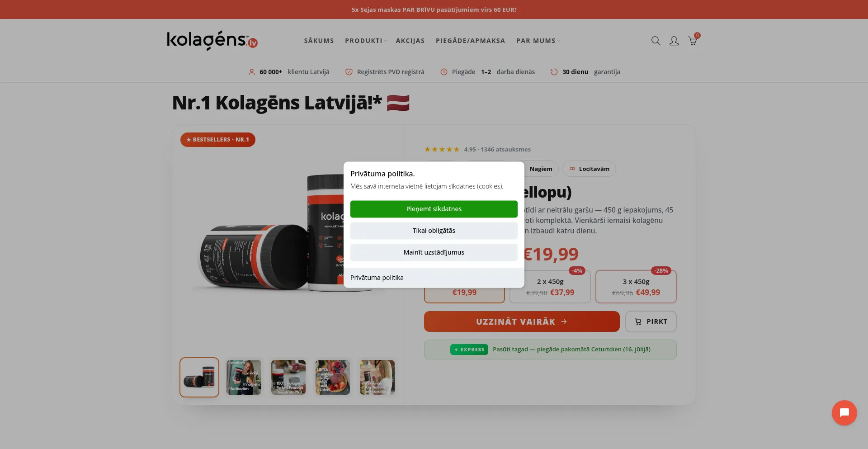868x449 pixels.
Task: Click the five-star rating icons
Action: point(442,149)
